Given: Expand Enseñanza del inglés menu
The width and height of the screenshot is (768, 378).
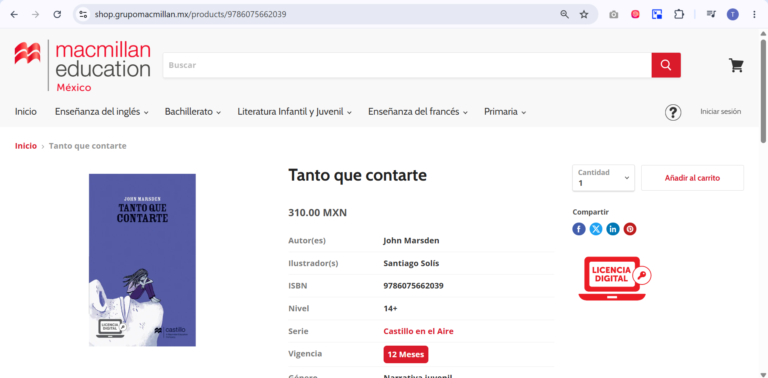Looking at the screenshot, I should [101, 112].
